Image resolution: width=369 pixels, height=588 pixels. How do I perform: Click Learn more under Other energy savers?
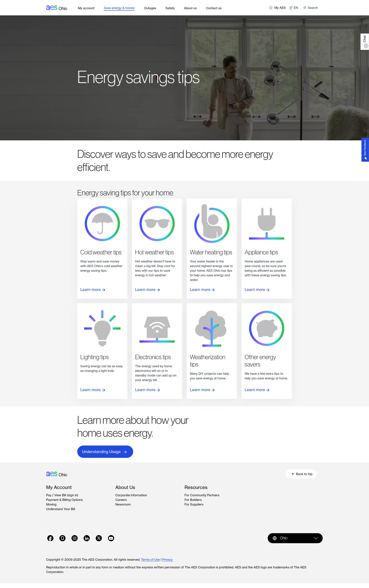(257, 390)
